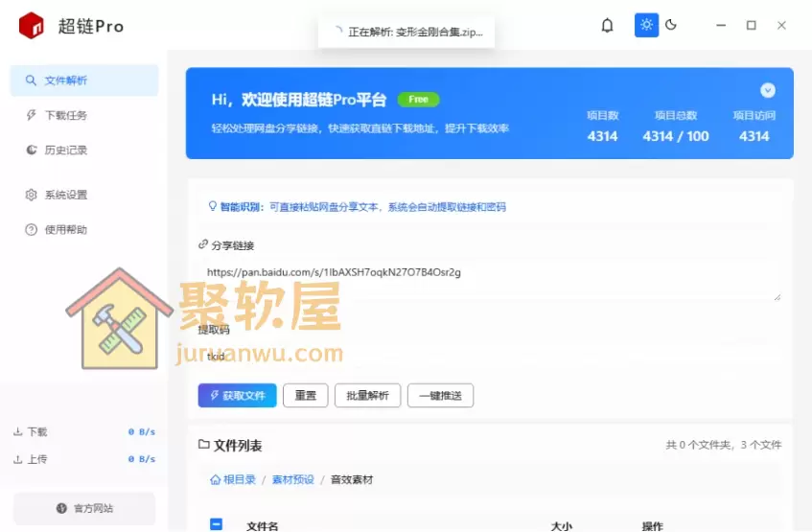Image resolution: width=812 pixels, height=532 pixels.
Task: Open 使用帮助 in the sidebar
Action: coord(84,229)
